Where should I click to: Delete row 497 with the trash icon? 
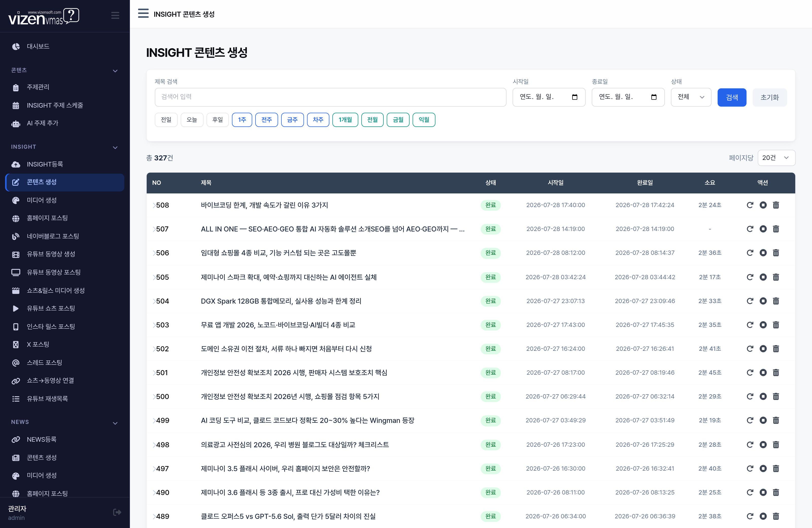tap(776, 469)
